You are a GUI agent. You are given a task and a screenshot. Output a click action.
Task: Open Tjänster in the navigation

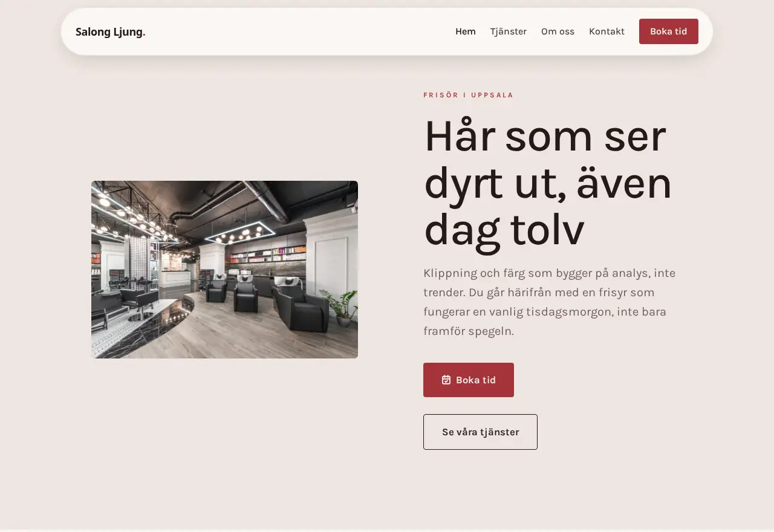(x=509, y=31)
